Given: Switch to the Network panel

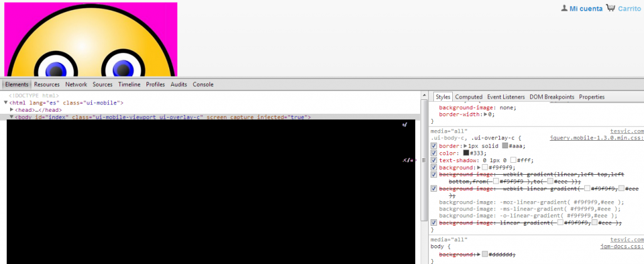Looking at the screenshot, I should (x=76, y=84).
